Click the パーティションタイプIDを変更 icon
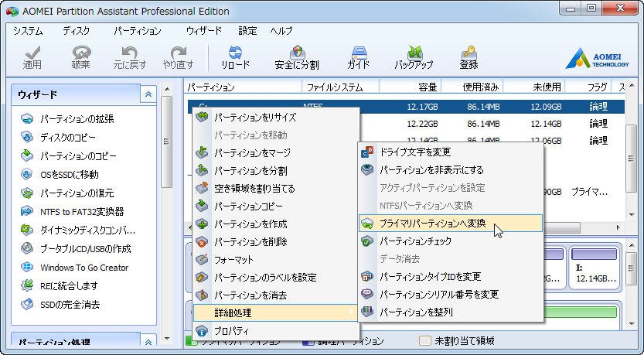Viewport: 644px width, 355px height. click(367, 277)
